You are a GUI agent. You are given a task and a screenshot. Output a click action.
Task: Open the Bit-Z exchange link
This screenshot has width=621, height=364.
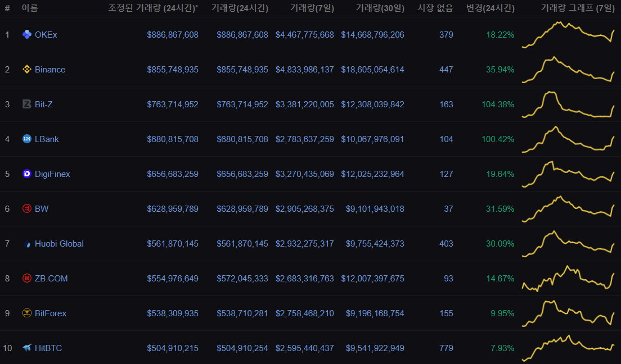43,104
